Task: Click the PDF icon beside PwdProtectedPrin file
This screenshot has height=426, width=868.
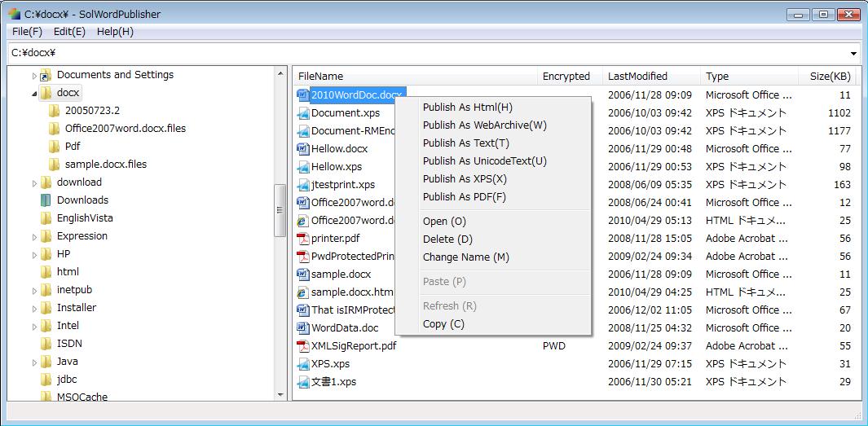Action: click(x=303, y=256)
